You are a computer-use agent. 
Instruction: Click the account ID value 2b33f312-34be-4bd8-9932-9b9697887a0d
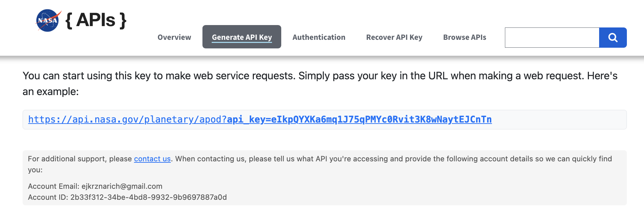point(148,197)
